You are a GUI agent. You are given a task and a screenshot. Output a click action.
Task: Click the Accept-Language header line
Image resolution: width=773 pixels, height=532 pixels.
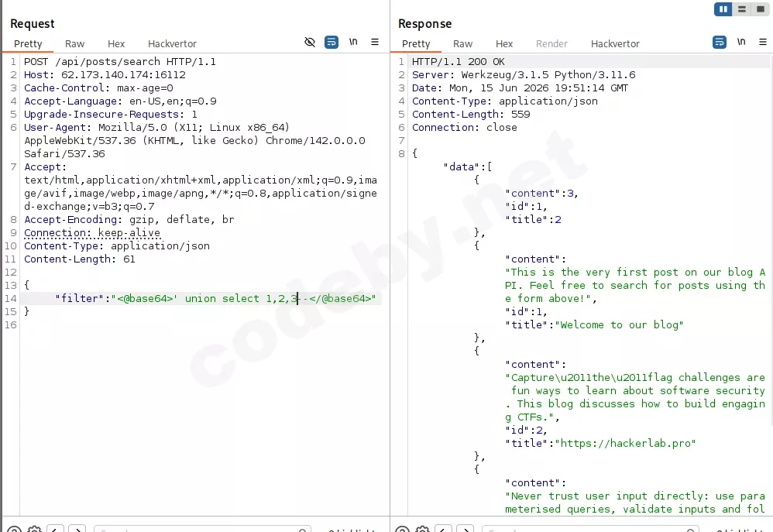tap(120, 101)
